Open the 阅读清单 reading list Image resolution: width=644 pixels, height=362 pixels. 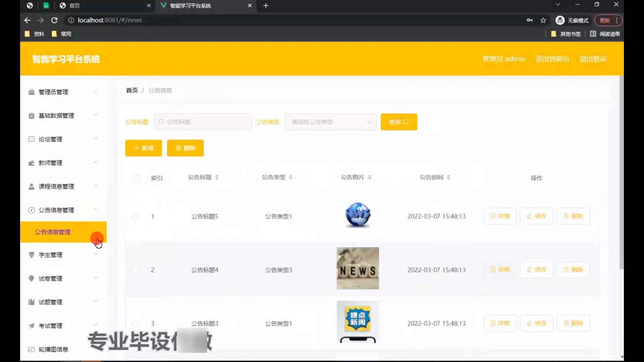coord(605,34)
